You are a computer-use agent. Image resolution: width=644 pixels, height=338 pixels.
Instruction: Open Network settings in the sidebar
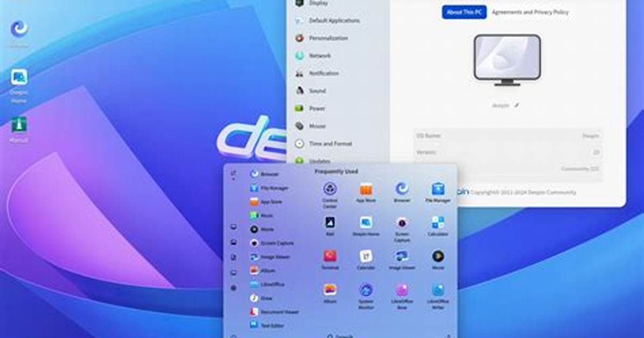313,56
